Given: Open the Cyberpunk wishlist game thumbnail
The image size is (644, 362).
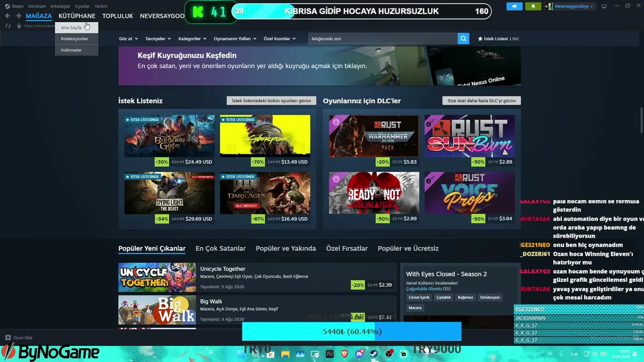Looking at the screenshot, I should pyautogui.click(x=265, y=136).
